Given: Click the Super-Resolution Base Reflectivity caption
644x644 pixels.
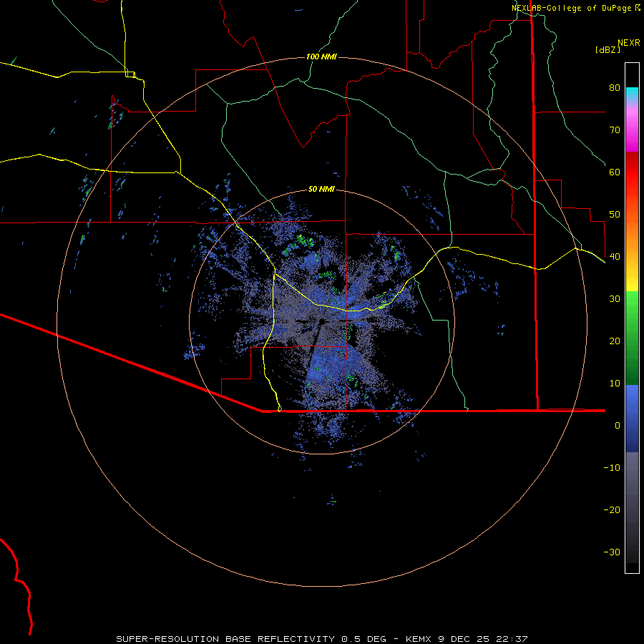Looking at the screenshot, I should 322,639.
